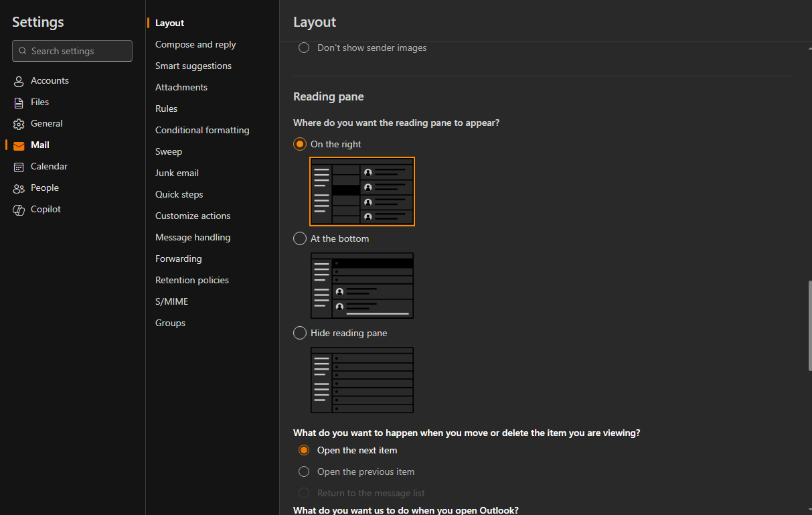Choose the "Hide reading pane" radio button
Viewport: 812px width, 515px height.
pyautogui.click(x=300, y=333)
